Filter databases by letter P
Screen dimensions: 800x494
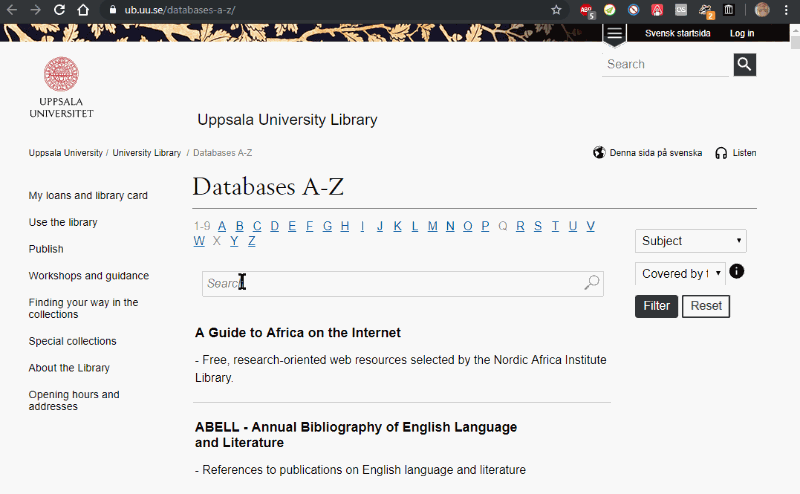coord(485,226)
